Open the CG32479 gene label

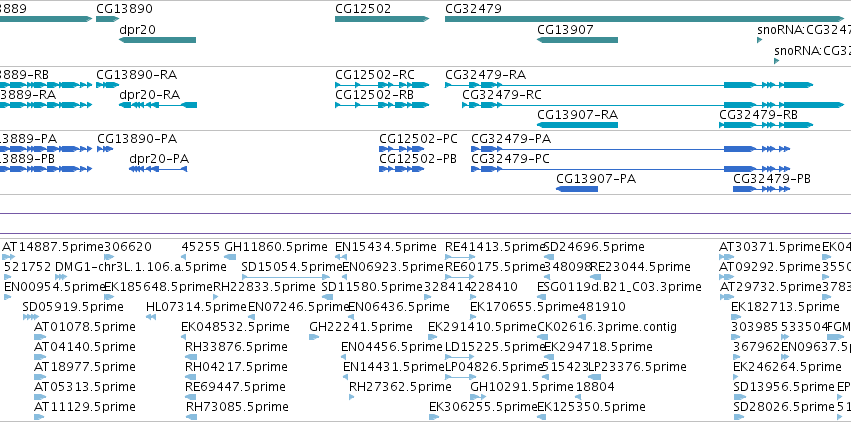[473, 9]
